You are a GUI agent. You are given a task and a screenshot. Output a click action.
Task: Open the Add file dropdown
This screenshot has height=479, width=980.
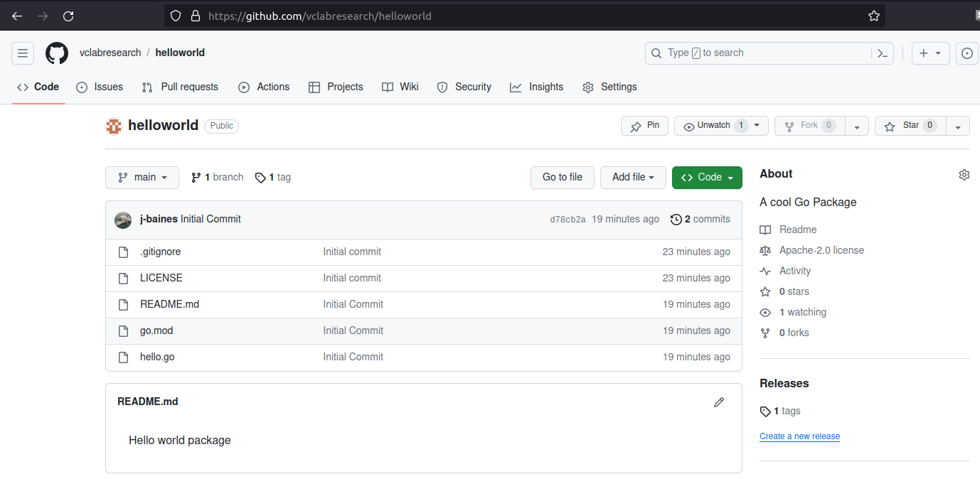632,177
